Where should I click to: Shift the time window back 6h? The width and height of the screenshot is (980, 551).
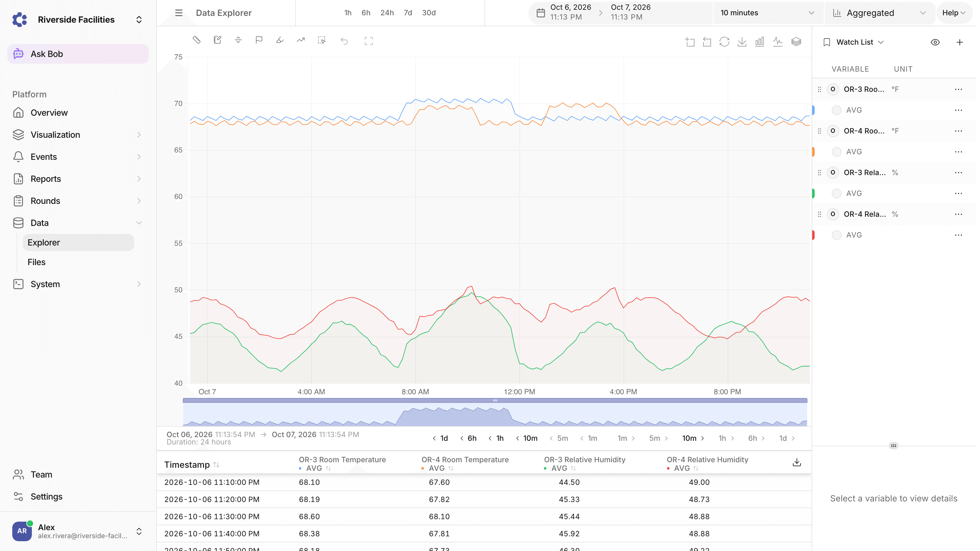pyautogui.click(x=468, y=438)
